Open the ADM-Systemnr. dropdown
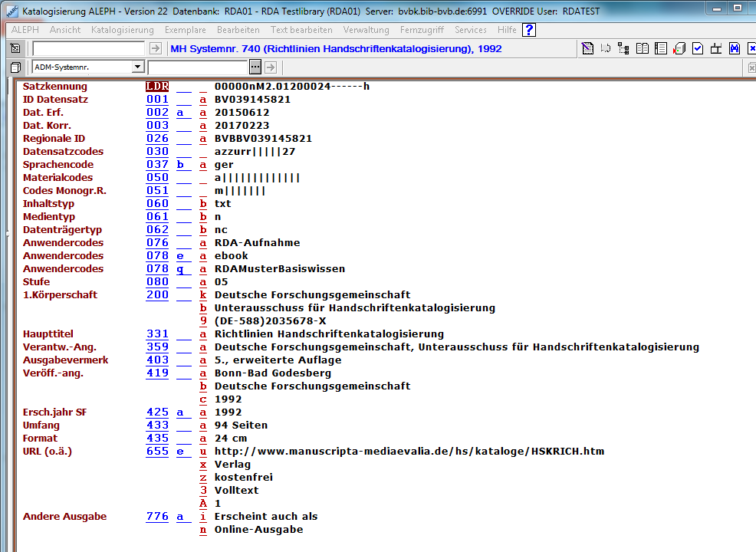Screen dimensions: 756x552 [137, 67]
